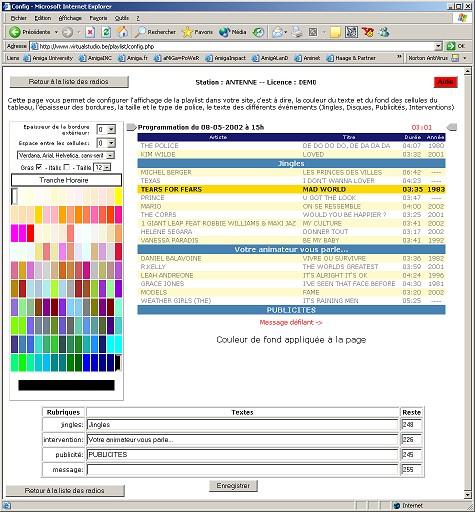Click the jingles text input field
Image resolution: width=475 pixels, height=512 pixels.
[242, 425]
